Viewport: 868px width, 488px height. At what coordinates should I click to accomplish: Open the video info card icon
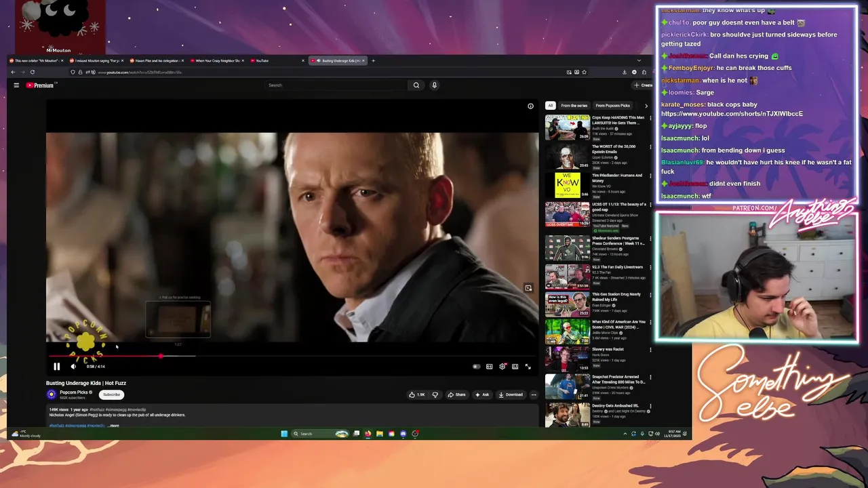[530, 106]
